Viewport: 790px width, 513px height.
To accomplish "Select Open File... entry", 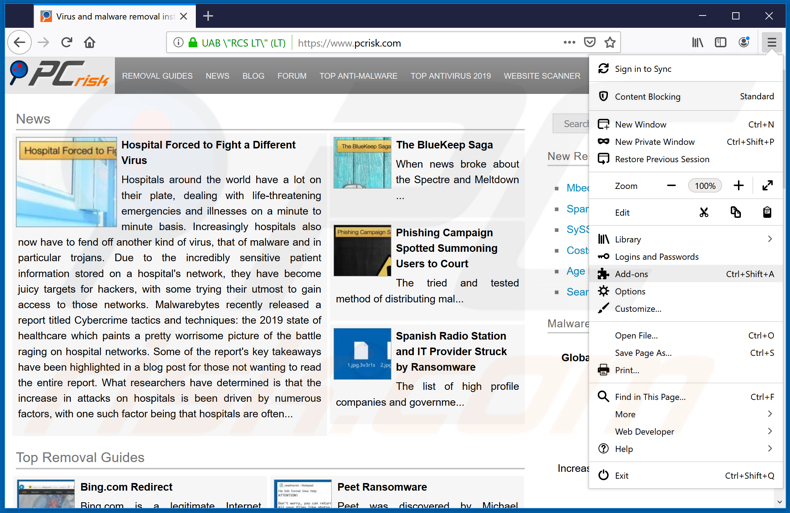I will tap(685, 336).
